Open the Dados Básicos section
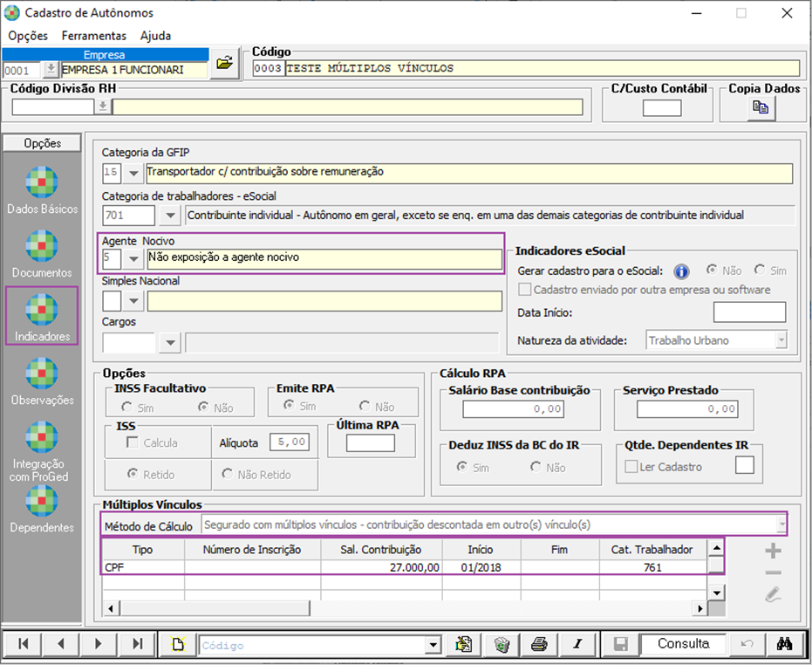Screen dimensions: 812x665 pyautogui.click(x=42, y=190)
